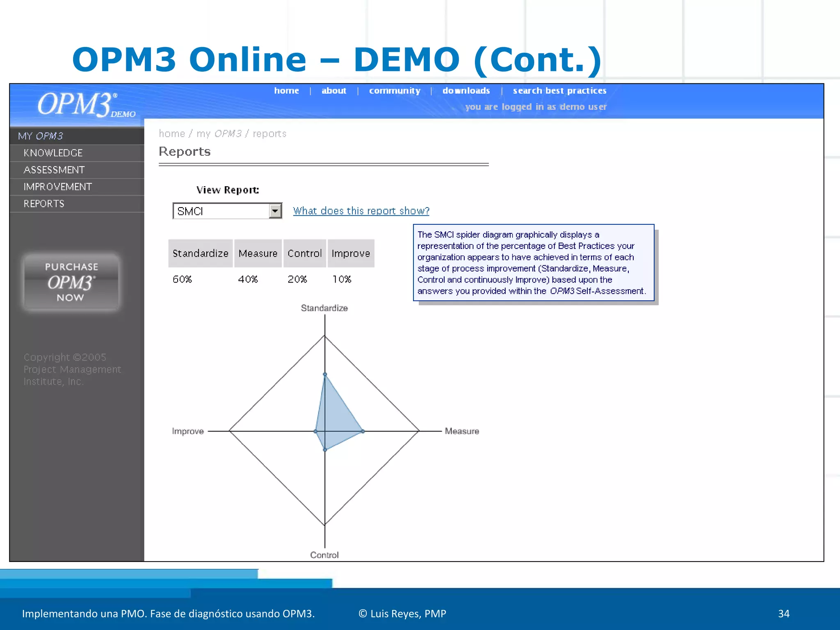
Task: Select MY OPM3 in the sidebar
Action: pos(77,136)
